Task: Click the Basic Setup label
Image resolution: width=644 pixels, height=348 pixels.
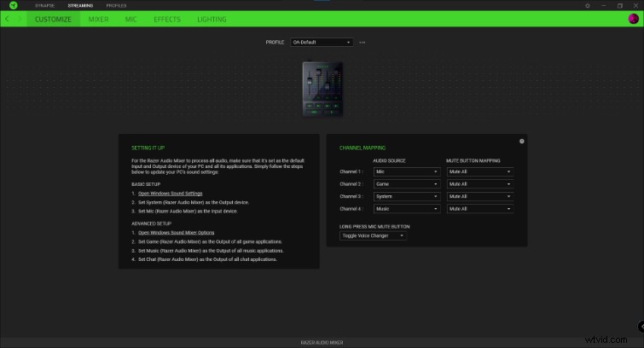Action: click(146, 184)
